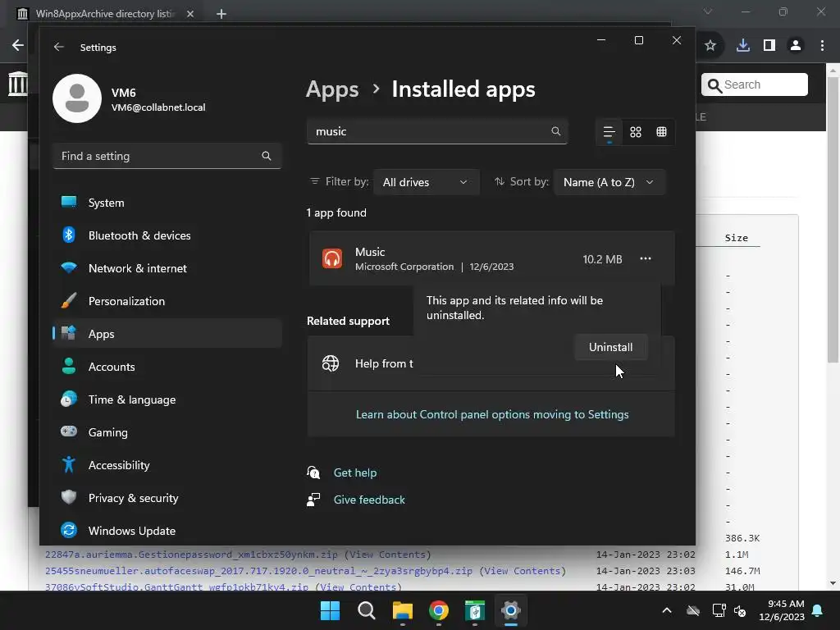
Task: Click the installed apps search field containing music
Action: pyautogui.click(x=436, y=131)
